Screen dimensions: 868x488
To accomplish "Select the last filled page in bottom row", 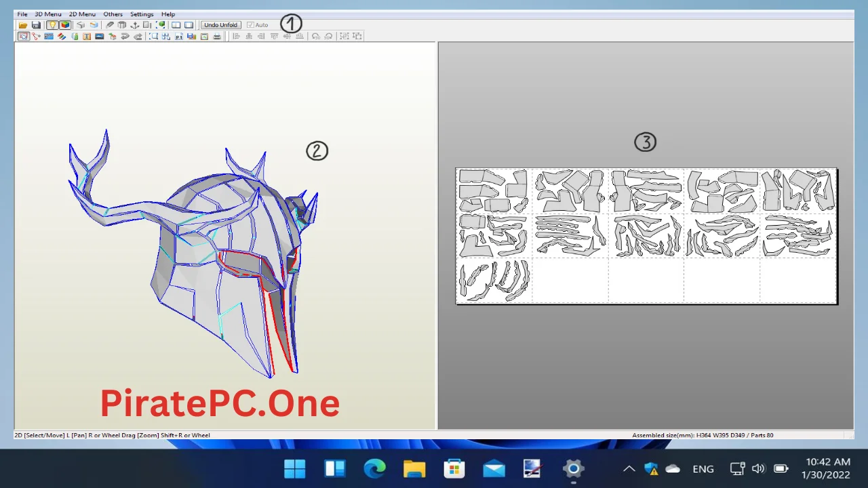I will pos(494,280).
